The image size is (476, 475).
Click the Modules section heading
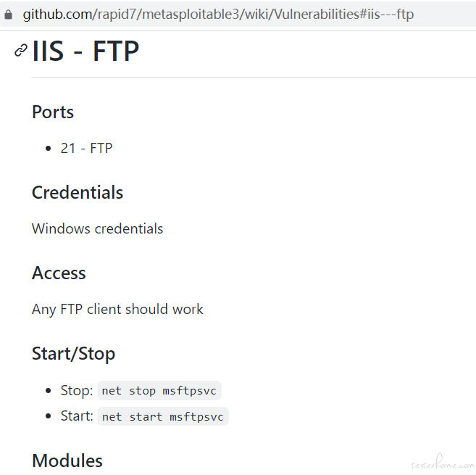[x=67, y=460]
